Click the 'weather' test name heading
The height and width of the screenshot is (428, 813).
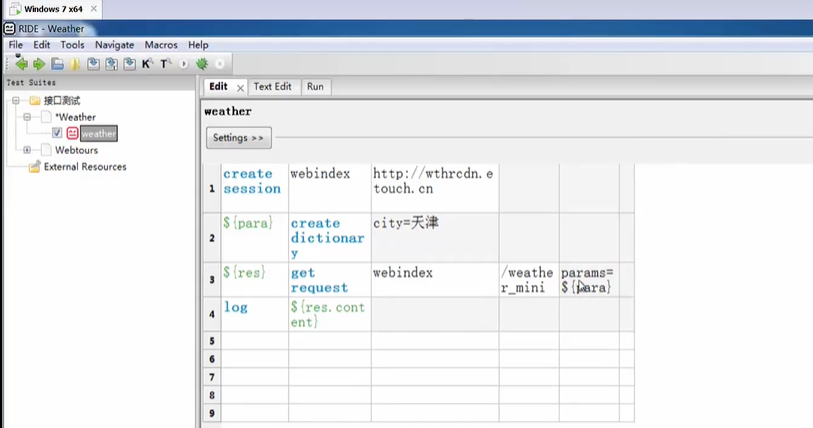click(228, 111)
